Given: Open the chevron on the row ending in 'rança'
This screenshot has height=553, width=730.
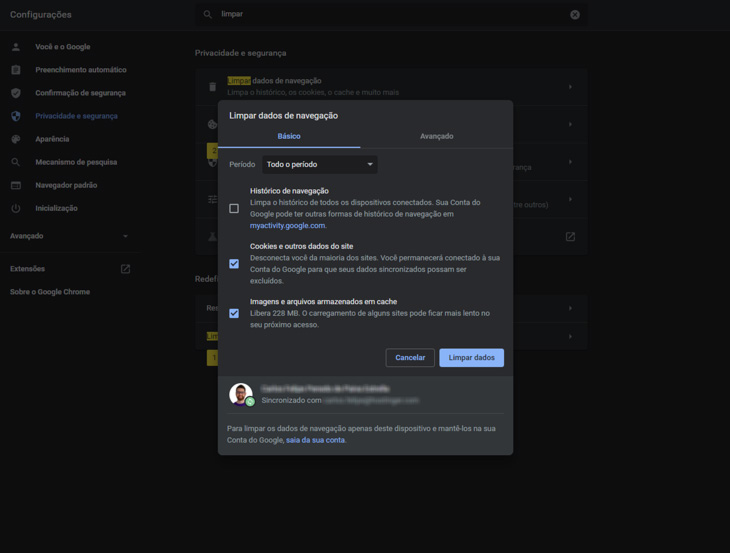Looking at the screenshot, I should click(x=570, y=162).
